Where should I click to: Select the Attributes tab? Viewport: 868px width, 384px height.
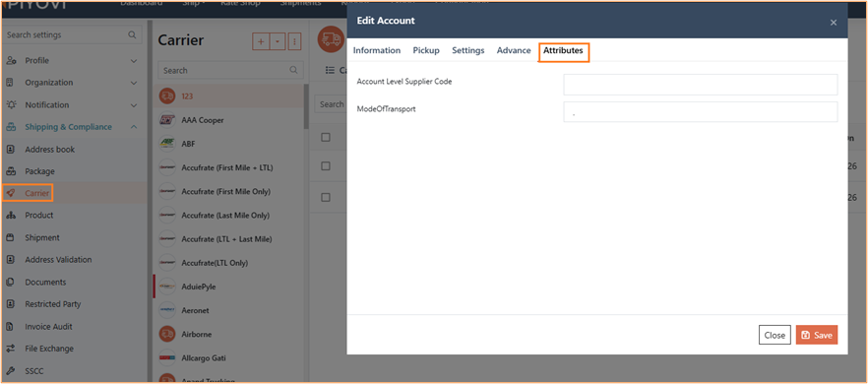click(563, 50)
